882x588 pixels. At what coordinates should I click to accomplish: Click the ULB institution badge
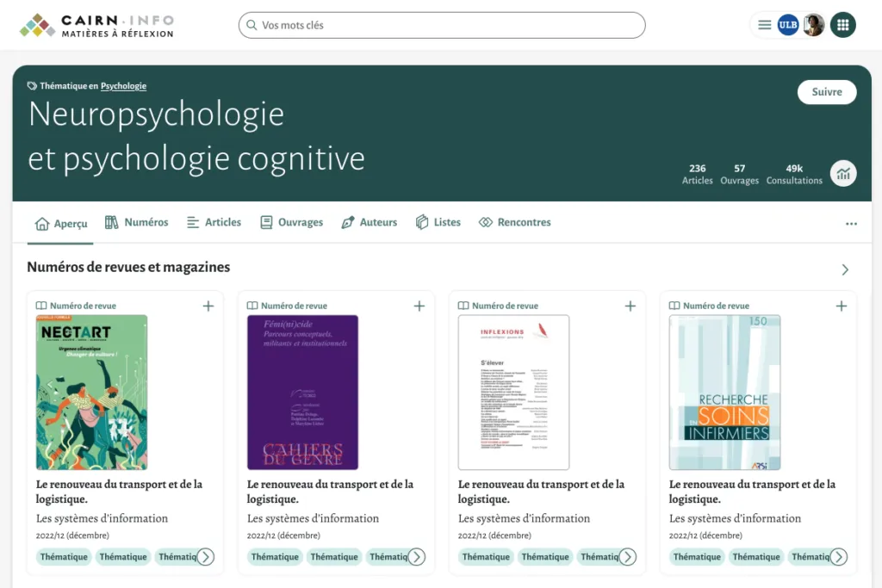point(788,25)
